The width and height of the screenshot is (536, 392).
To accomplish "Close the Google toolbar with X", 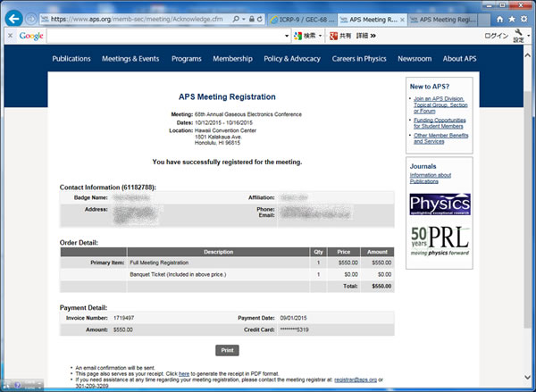I will tap(10, 35).
